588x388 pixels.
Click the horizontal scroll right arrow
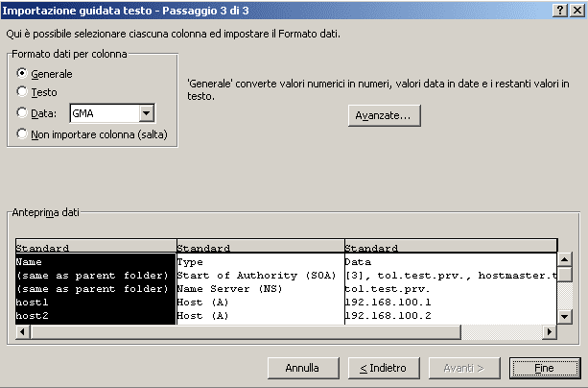click(x=550, y=332)
